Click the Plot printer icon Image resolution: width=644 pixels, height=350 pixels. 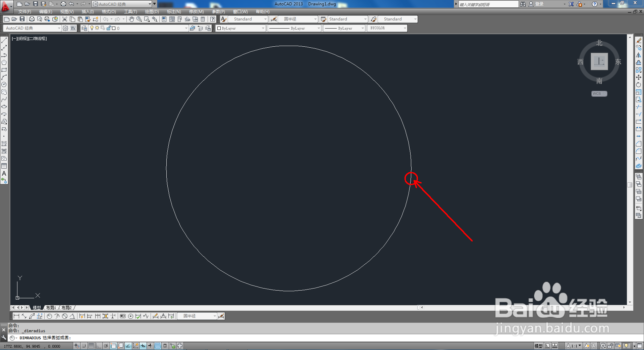[x=32, y=19]
